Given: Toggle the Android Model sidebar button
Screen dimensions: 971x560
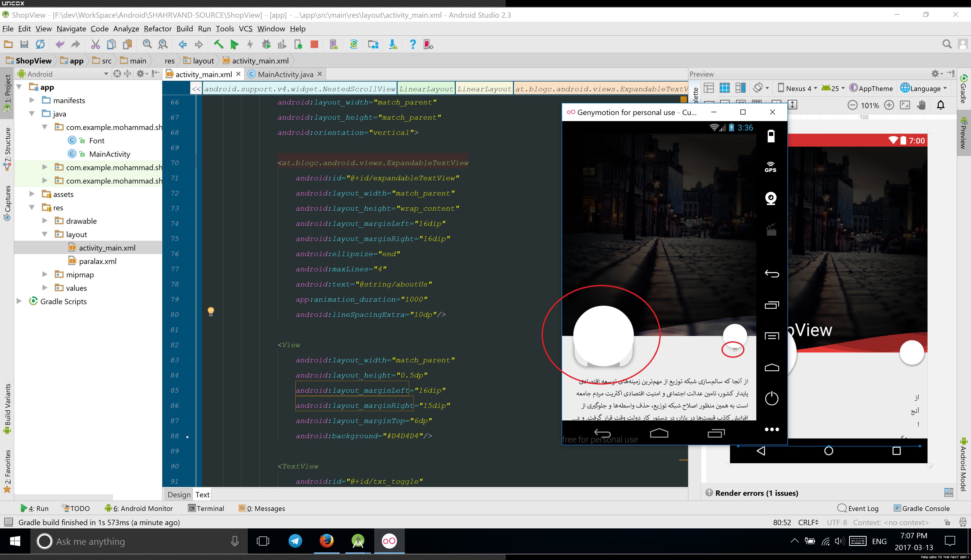Looking at the screenshot, I should [x=963, y=464].
